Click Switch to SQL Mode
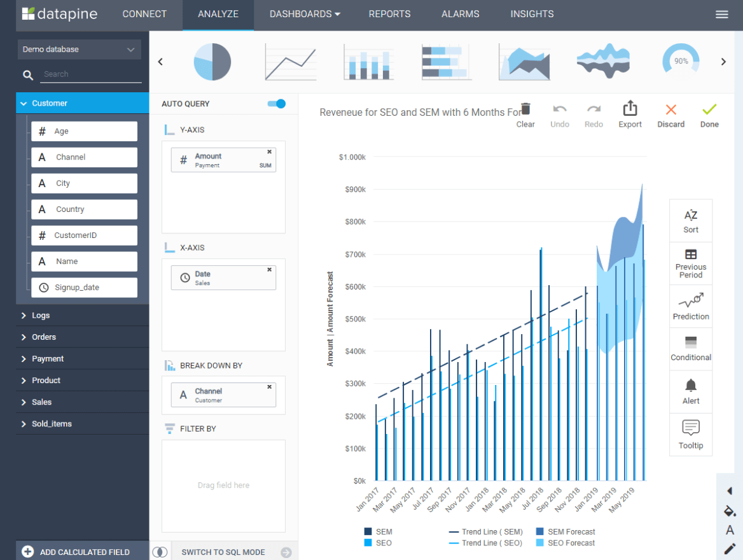This screenshot has height=560, width=743. tap(223, 552)
